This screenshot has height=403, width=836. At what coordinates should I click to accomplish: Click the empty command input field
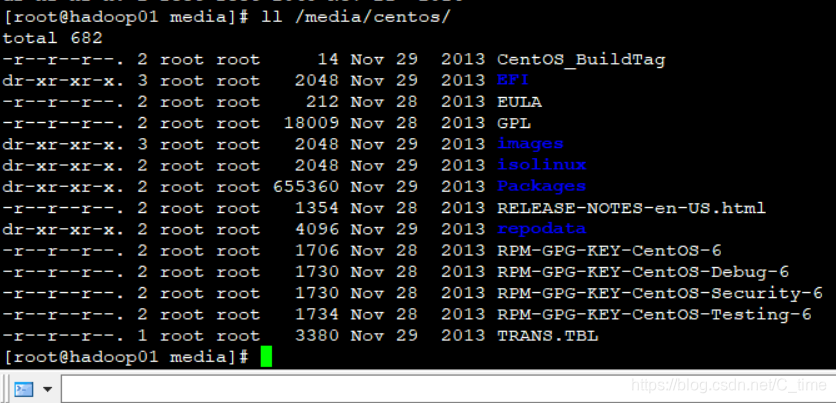tap(448, 389)
